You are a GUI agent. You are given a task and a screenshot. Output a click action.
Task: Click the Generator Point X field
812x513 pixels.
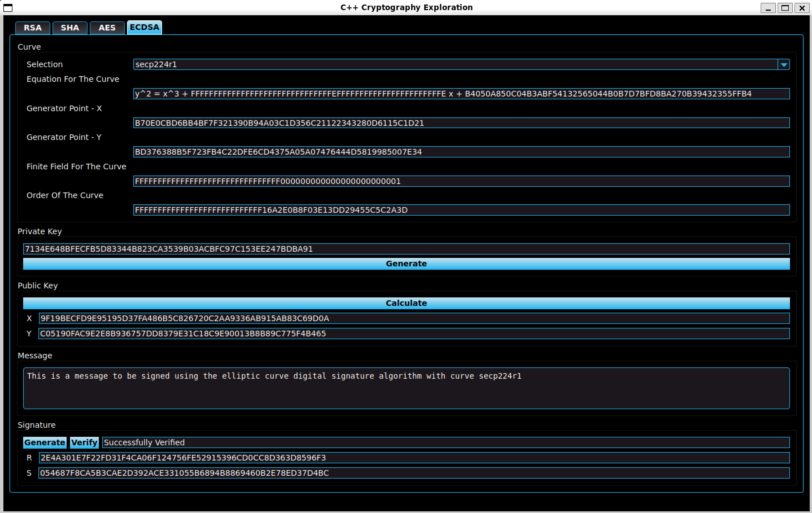point(461,123)
